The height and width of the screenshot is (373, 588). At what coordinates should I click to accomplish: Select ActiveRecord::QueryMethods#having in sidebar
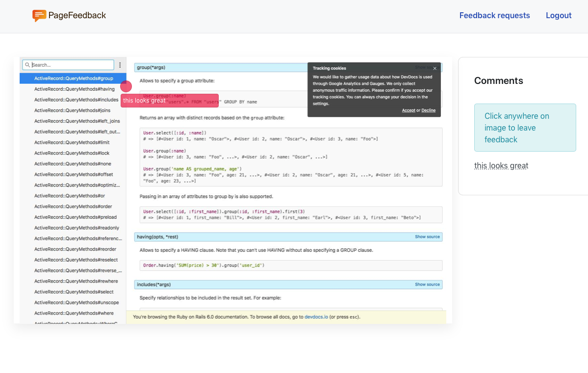74,89
